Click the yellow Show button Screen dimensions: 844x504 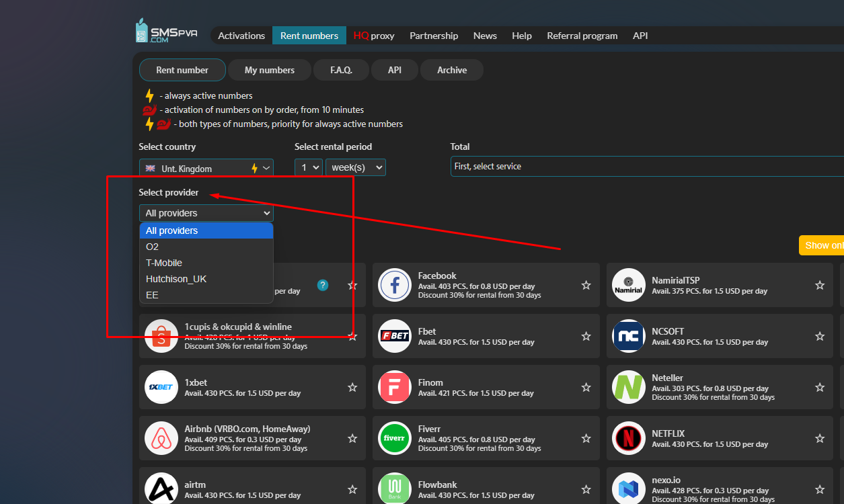point(821,245)
